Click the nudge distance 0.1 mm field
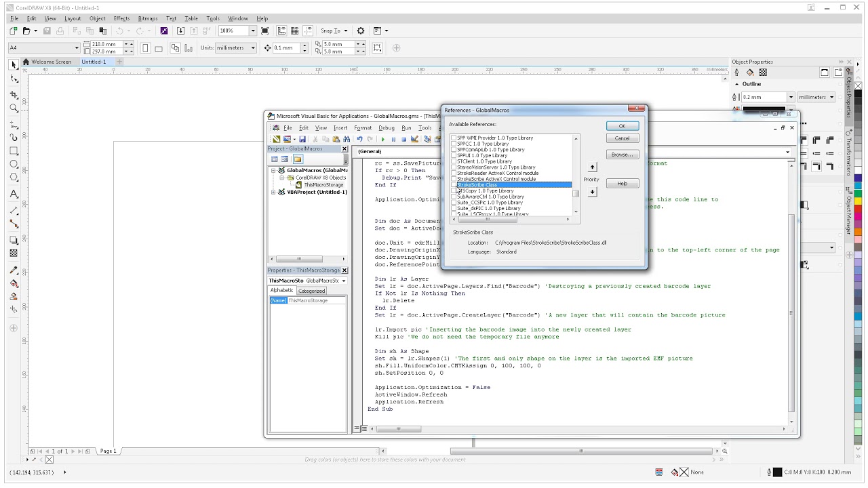The width and height of the screenshot is (868, 488). point(286,48)
